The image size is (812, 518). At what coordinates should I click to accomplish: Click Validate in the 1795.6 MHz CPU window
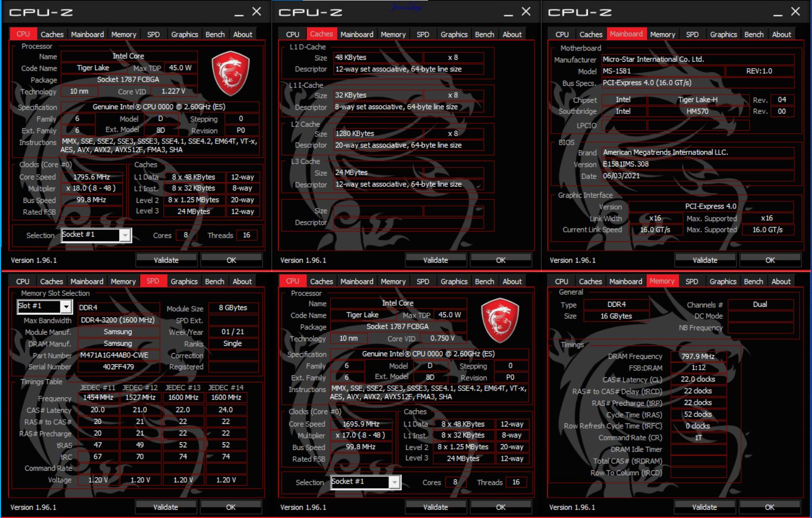tap(166, 260)
